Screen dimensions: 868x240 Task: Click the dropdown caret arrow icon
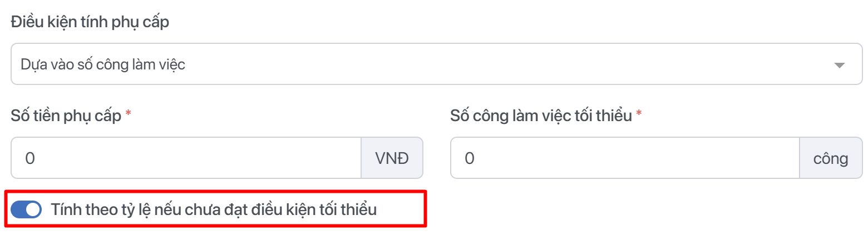point(840,66)
